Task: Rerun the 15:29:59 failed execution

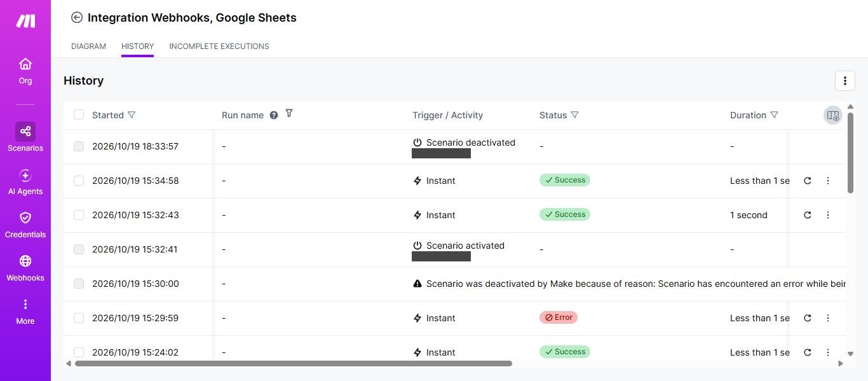Action: pos(808,318)
